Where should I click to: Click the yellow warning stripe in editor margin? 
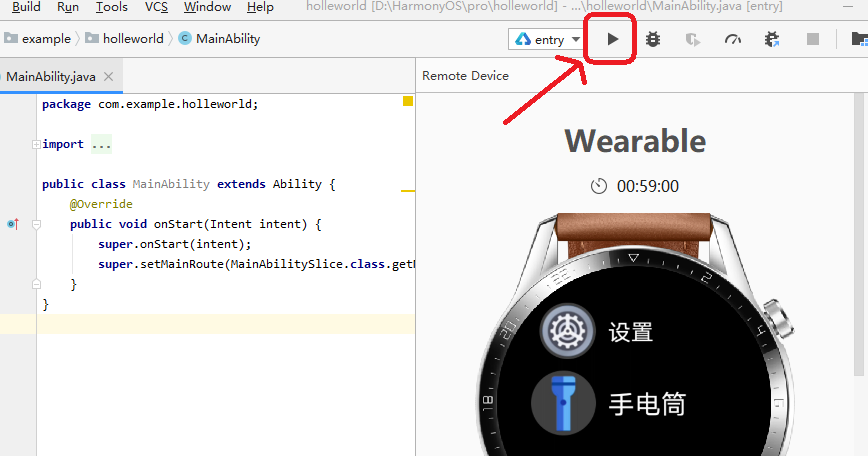point(408,191)
